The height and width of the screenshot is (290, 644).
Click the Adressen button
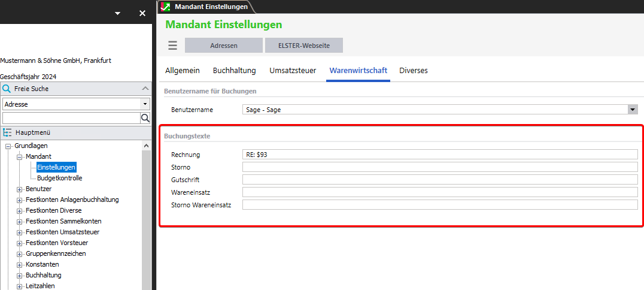224,46
